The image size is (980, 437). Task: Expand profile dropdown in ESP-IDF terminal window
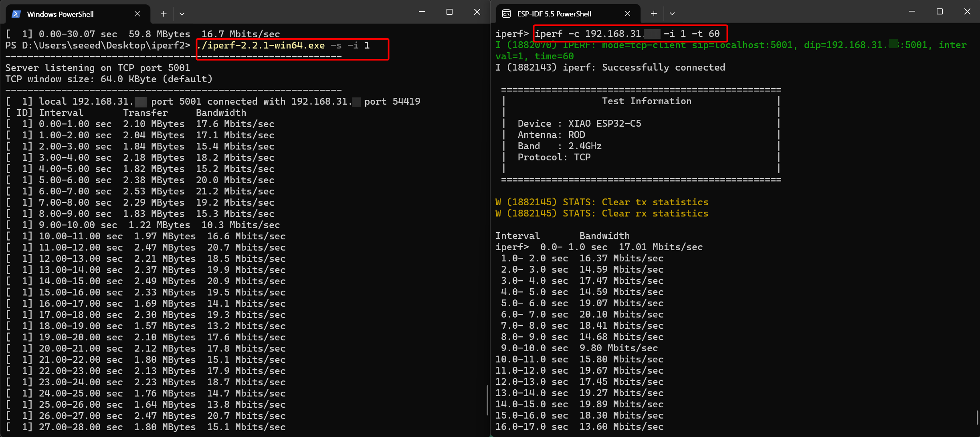672,14
